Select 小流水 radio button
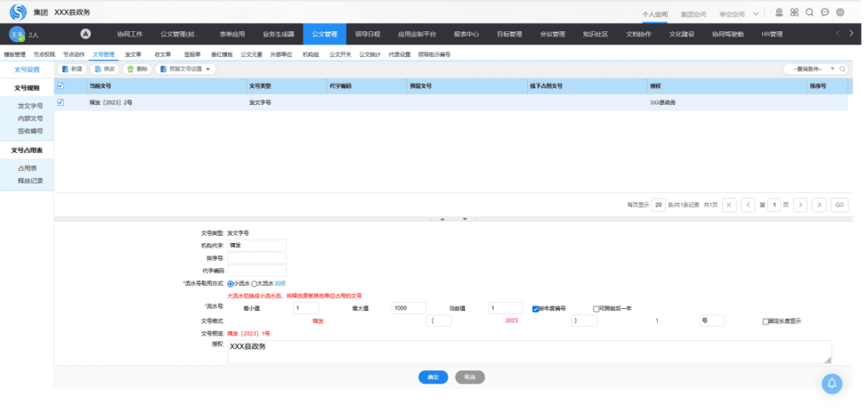The height and width of the screenshot is (414, 868). (x=231, y=283)
